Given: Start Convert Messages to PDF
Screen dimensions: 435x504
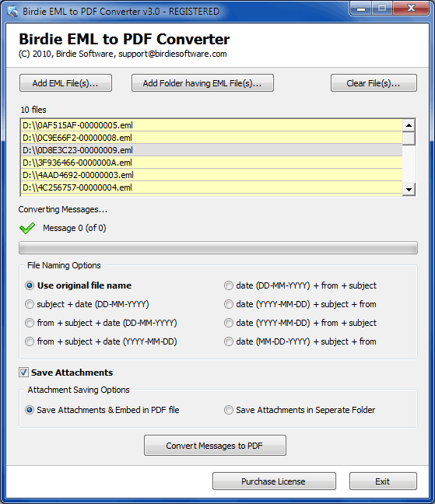Looking at the screenshot, I should tap(215, 445).
